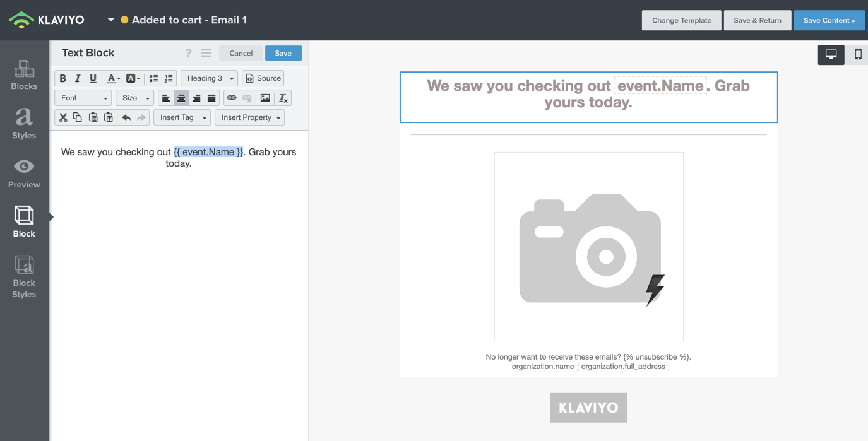Click the redo arrow
The width and height of the screenshot is (868, 441).
click(141, 117)
